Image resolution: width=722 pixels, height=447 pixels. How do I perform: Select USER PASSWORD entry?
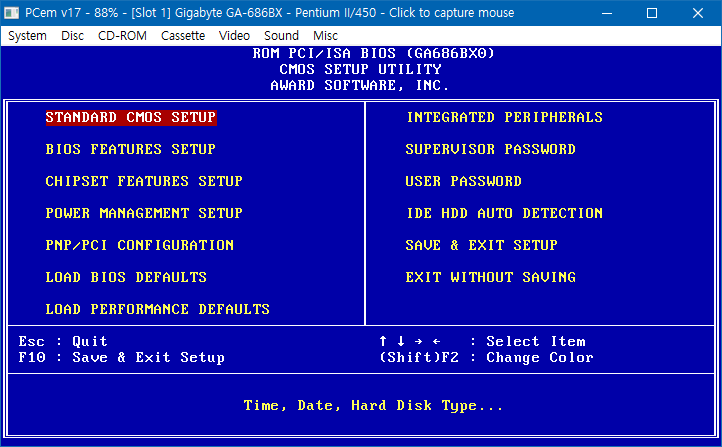(463, 181)
